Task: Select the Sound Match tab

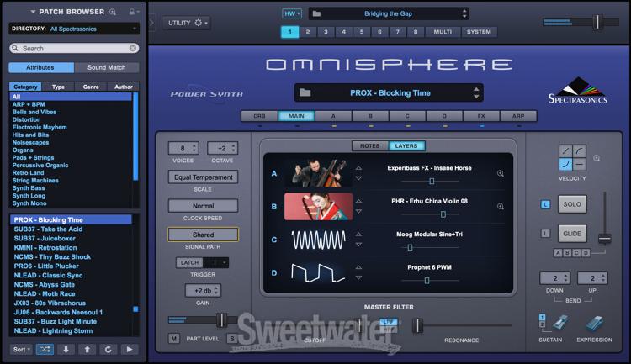Action: point(107,67)
